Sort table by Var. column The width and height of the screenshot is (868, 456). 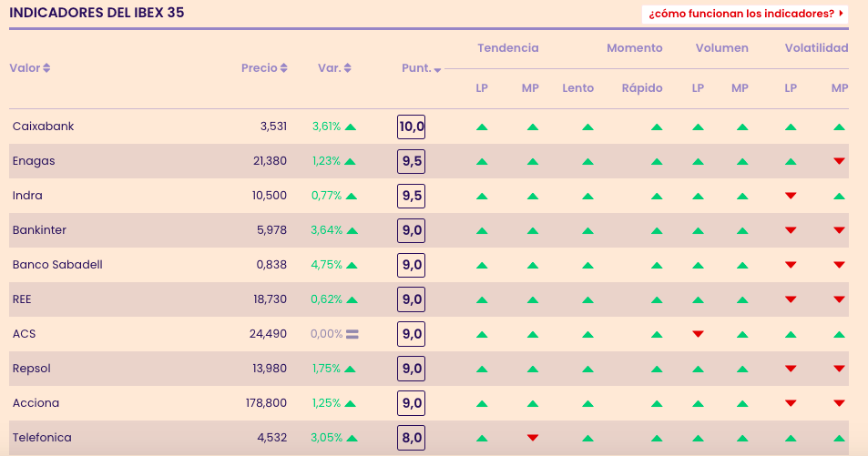[334, 68]
